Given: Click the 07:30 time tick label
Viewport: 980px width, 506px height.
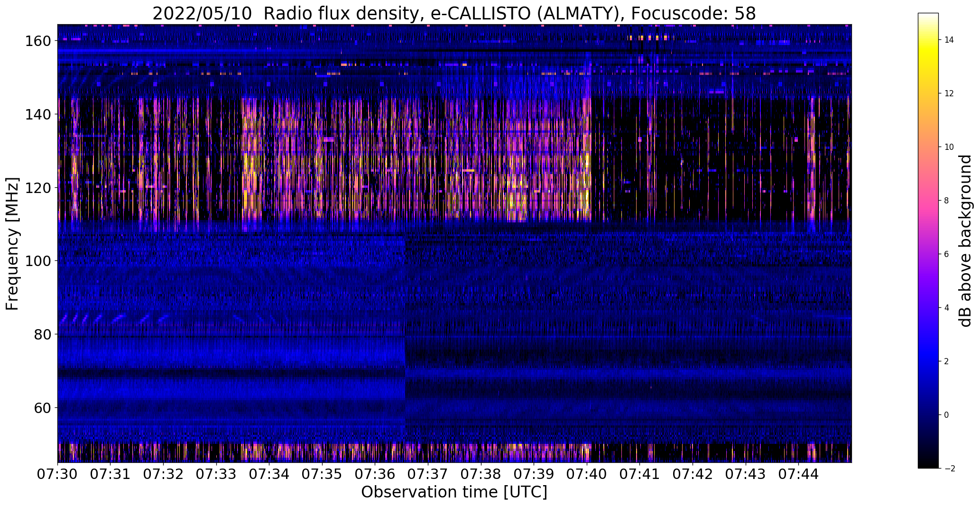Looking at the screenshot, I should tap(58, 474).
